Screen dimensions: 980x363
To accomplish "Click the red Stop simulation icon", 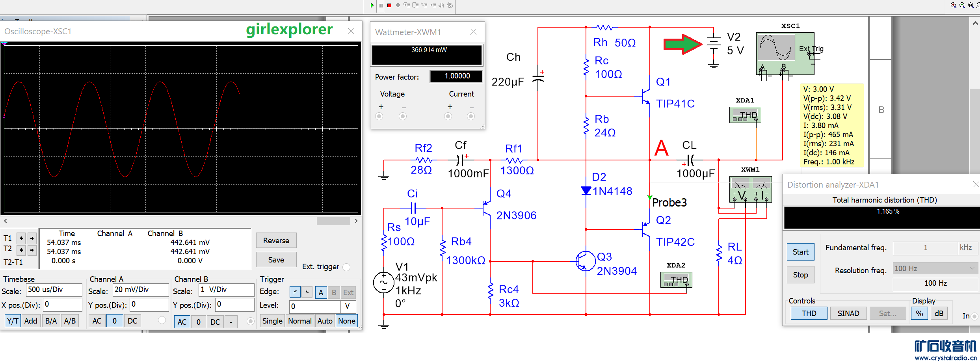I will point(389,5).
